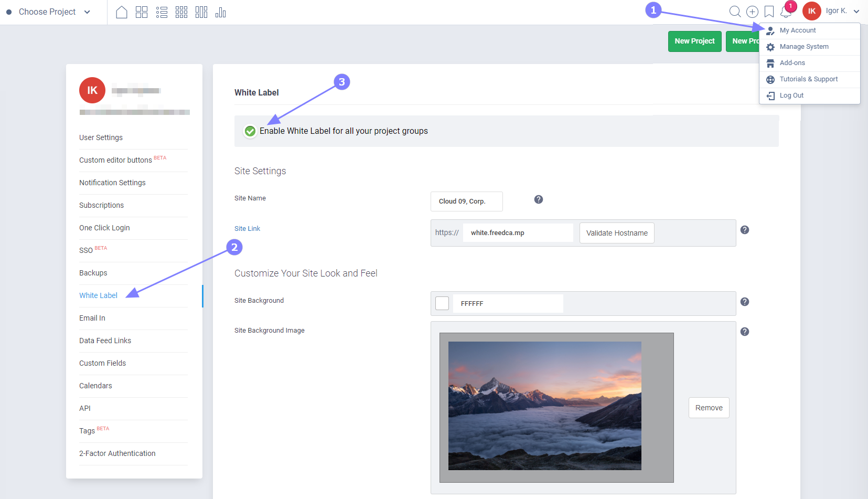The width and height of the screenshot is (868, 499).
Task: Click help icon next to Site Name
Action: 539,199
